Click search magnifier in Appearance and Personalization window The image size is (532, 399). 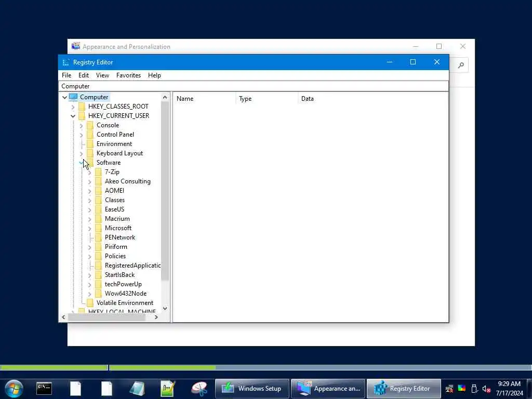[461, 65]
